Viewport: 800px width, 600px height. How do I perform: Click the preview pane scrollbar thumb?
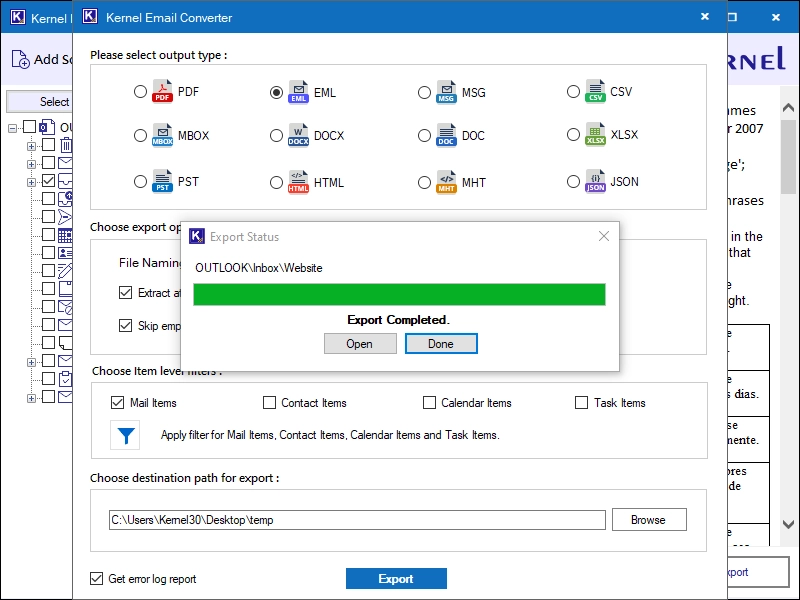pyautogui.click(x=788, y=157)
